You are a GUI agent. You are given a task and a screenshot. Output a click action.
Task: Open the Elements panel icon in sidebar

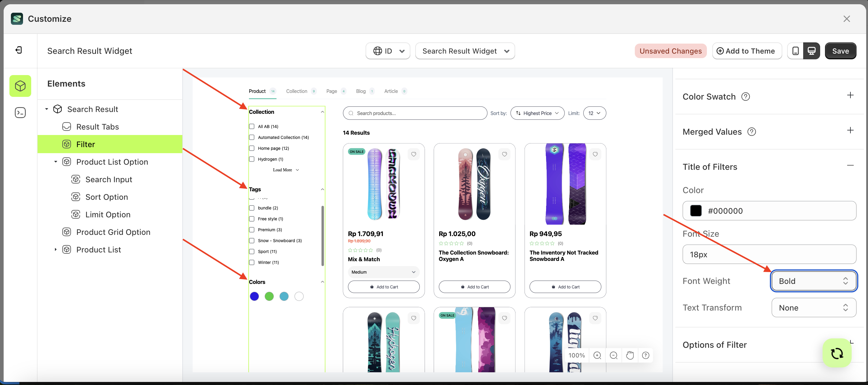(x=20, y=86)
